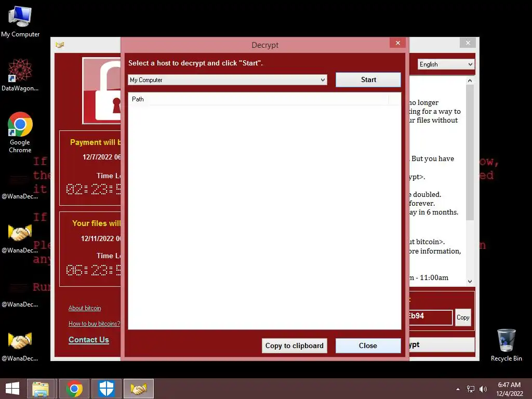Click the handshake icon in window title bar
Viewport: 532px width, 399px height.
60,45
